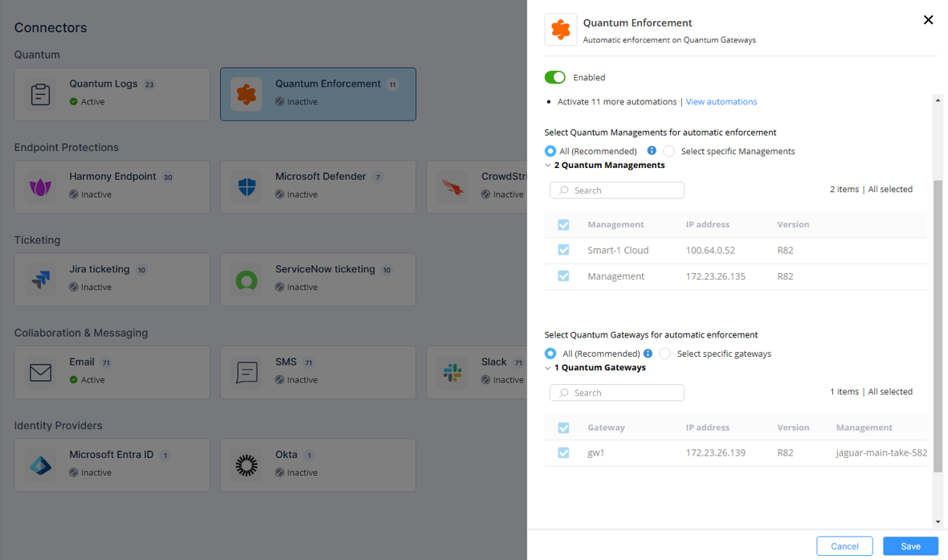Toggle the select-all checkbox in Management table header
The height and width of the screenshot is (560, 948).
[563, 224]
